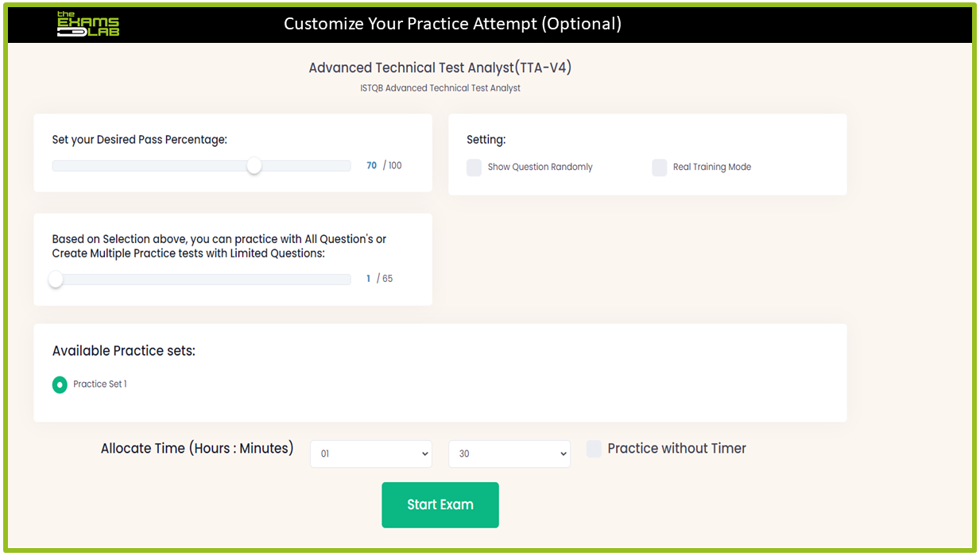Select Practice Set 1 radio button
Screen dimensions: 980x556
point(60,384)
